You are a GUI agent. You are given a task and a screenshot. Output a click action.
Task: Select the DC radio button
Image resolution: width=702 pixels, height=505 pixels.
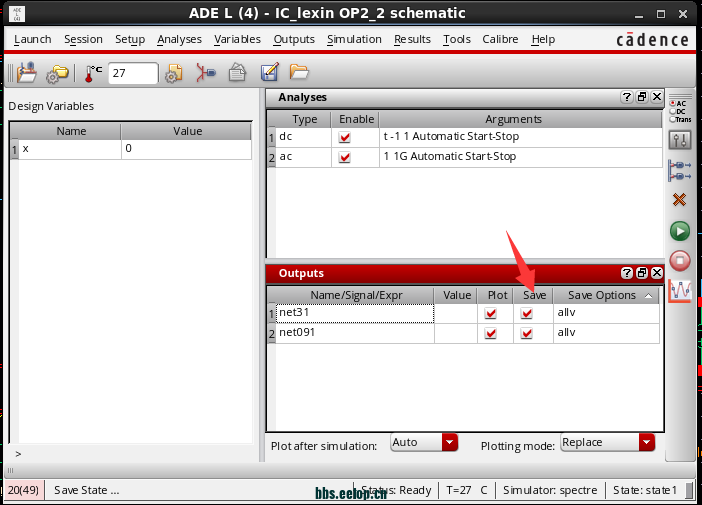point(672,111)
